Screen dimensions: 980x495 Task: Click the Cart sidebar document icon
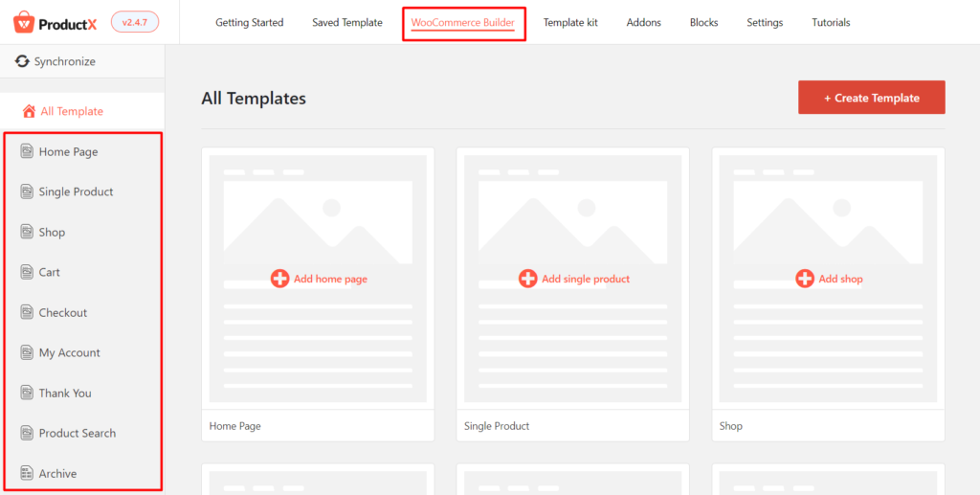(x=26, y=272)
